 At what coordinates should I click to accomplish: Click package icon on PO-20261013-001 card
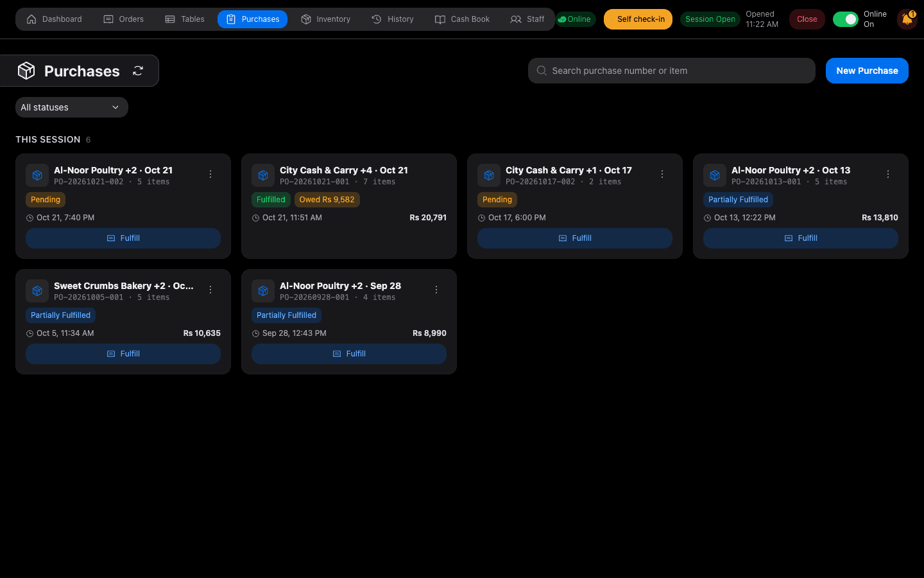point(715,175)
